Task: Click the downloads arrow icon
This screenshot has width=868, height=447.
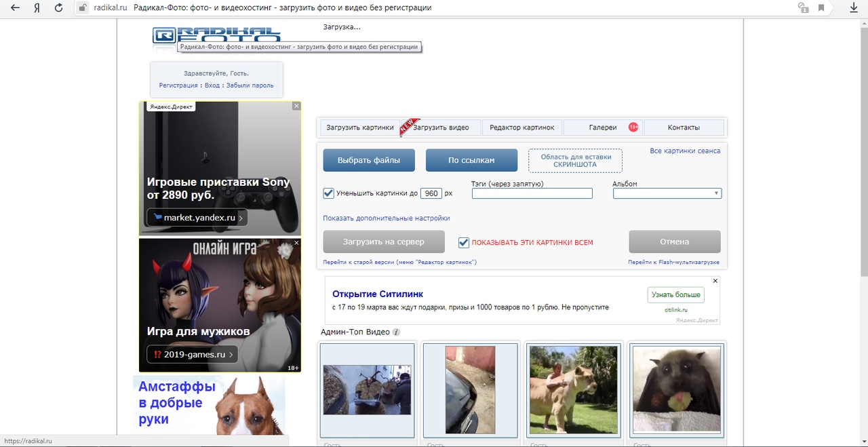Action: pyautogui.click(x=854, y=8)
